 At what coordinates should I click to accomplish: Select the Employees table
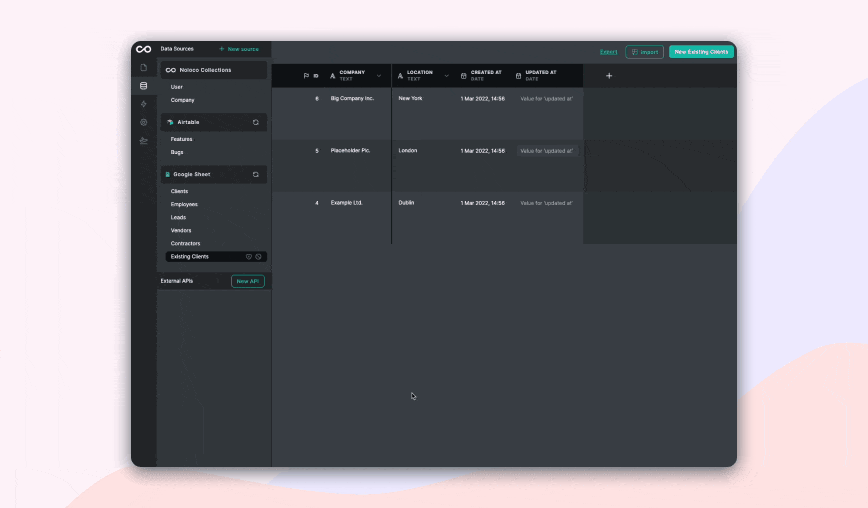pyautogui.click(x=184, y=204)
